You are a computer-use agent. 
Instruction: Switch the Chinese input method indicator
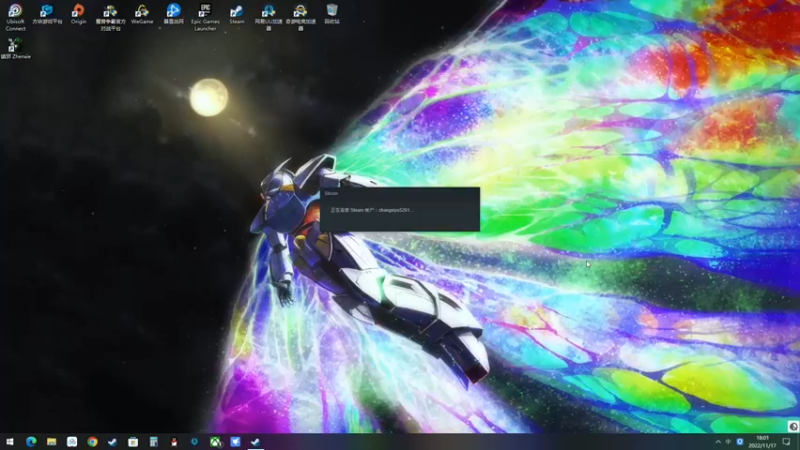coord(729,442)
